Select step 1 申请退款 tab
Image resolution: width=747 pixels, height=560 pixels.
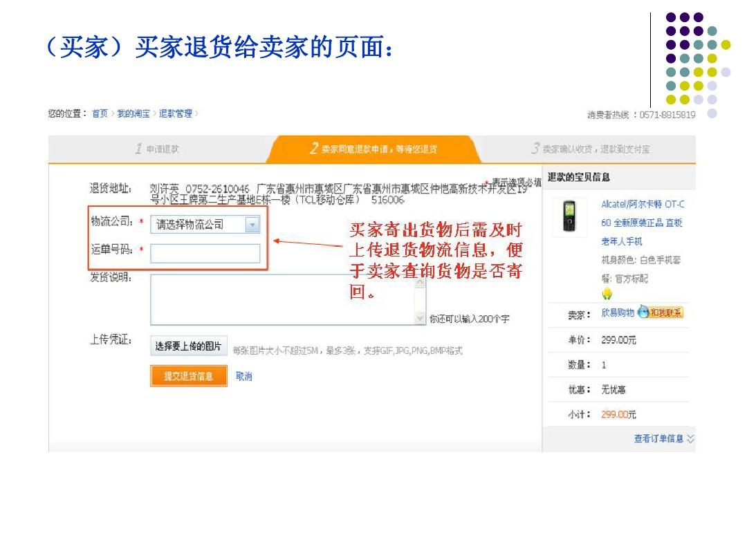pos(157,149)
